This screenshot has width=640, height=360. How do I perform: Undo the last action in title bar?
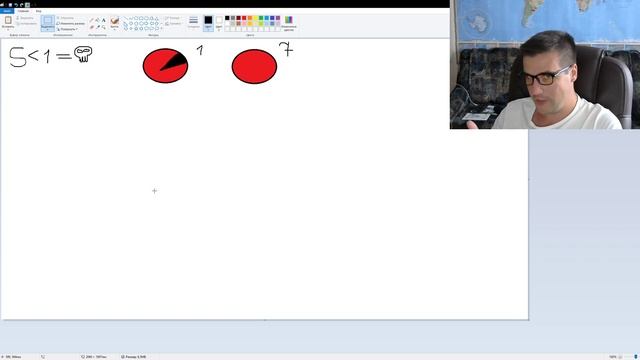[x=16, y=5]
